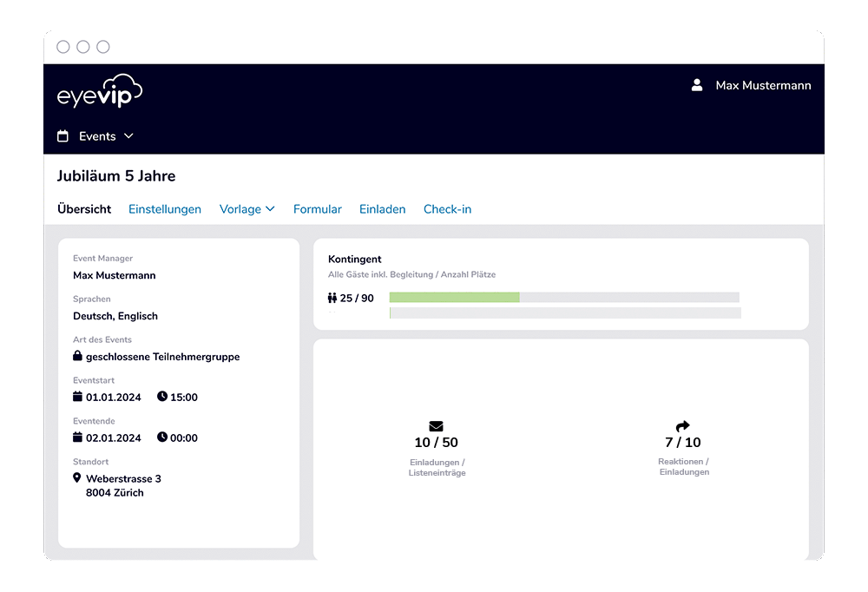868x592 pixels.
Task: Open the Max Mustermann account menu
Action: (x=763, y=85)
